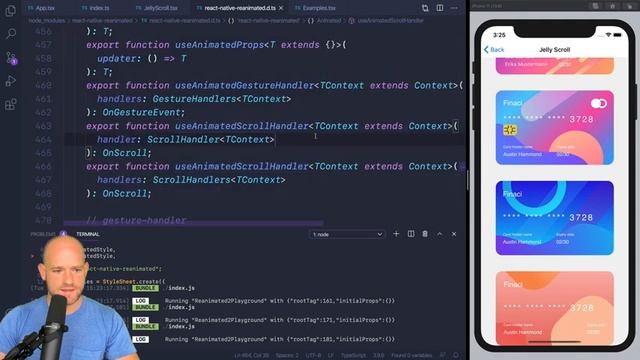Kill the terminal with trash icon
640x360 pixels.
pyautogui.click(x=425, y=234)
